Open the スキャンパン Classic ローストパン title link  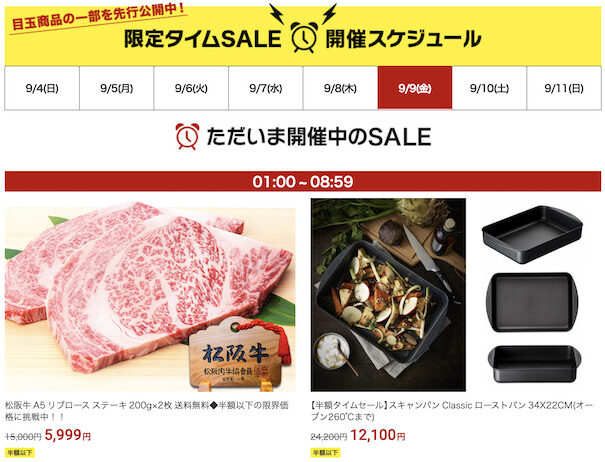tap(451, 411)
